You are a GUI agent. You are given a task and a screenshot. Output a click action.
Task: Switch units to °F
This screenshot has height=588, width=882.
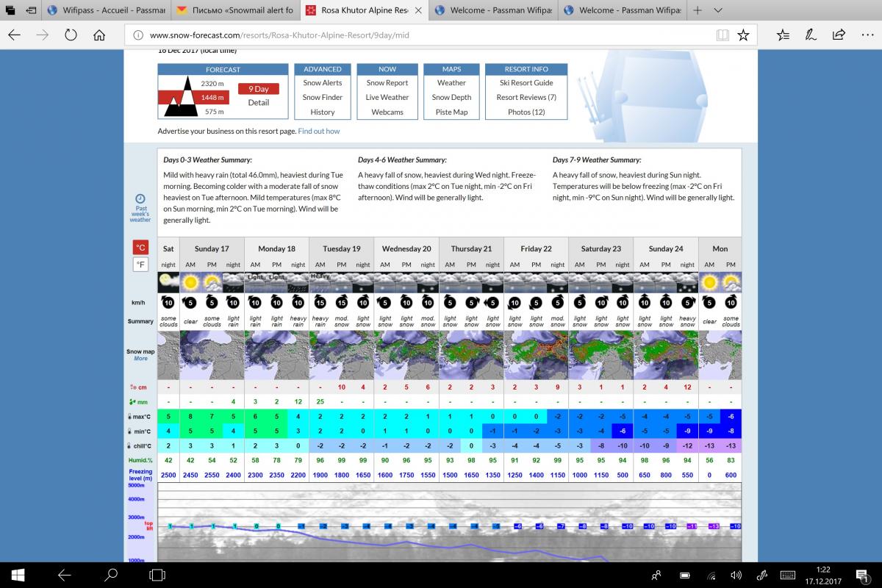click(x=140, y=264)
